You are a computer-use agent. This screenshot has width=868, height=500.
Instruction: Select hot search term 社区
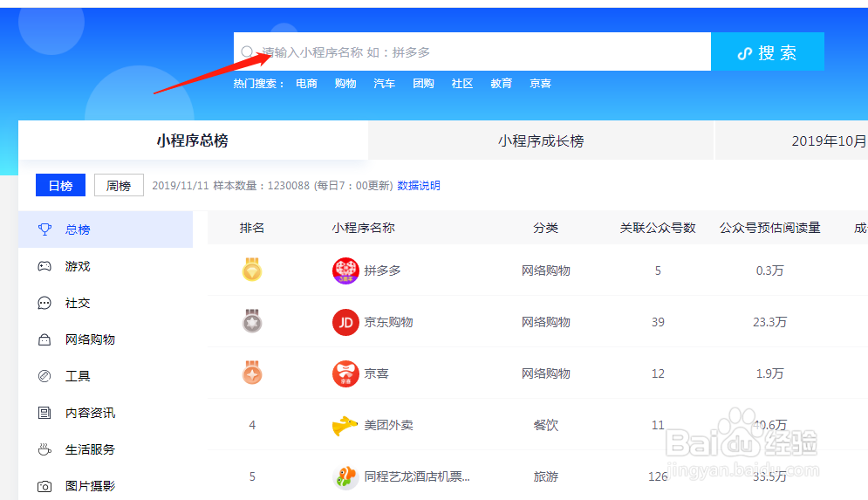click(x=462, y=84)
